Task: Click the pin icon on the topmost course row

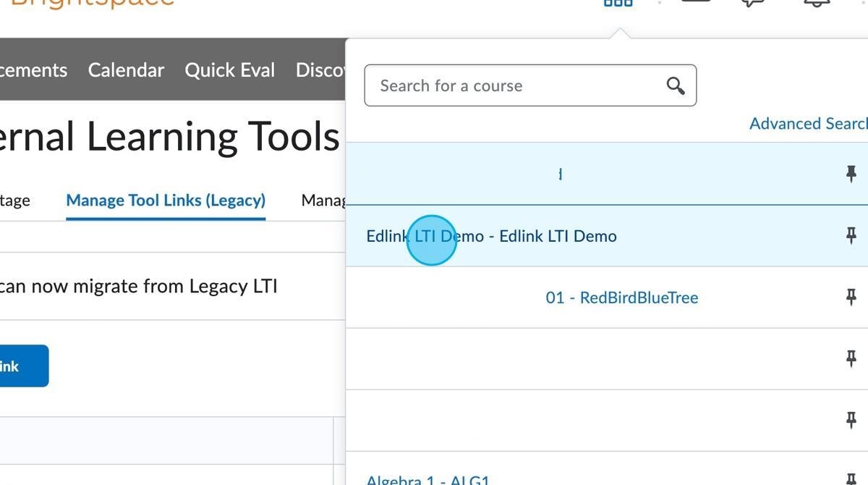Action: pyautogui.click(x=851, y=174)
